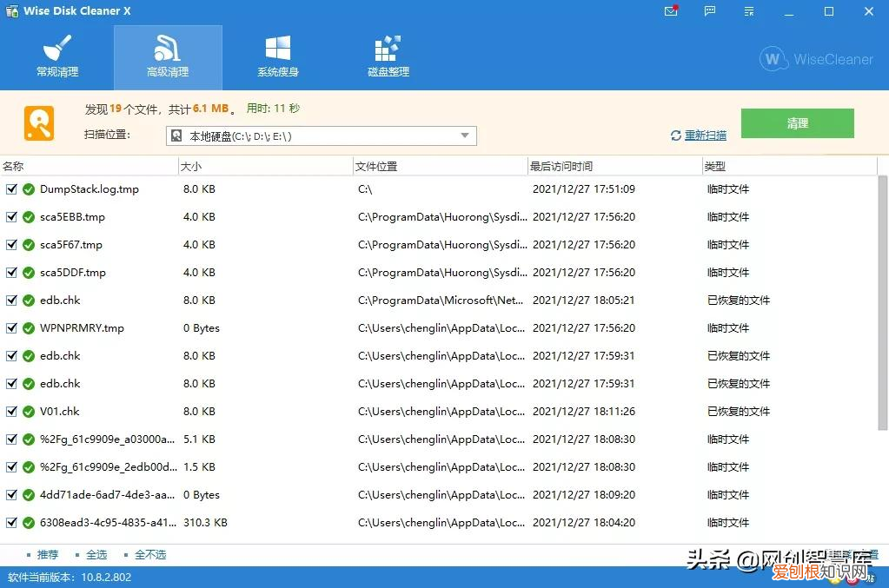The width and height of the screenshot is (889, 588).
Task: Click the 推荐 selection option
Action: click(x=48, y=554)
